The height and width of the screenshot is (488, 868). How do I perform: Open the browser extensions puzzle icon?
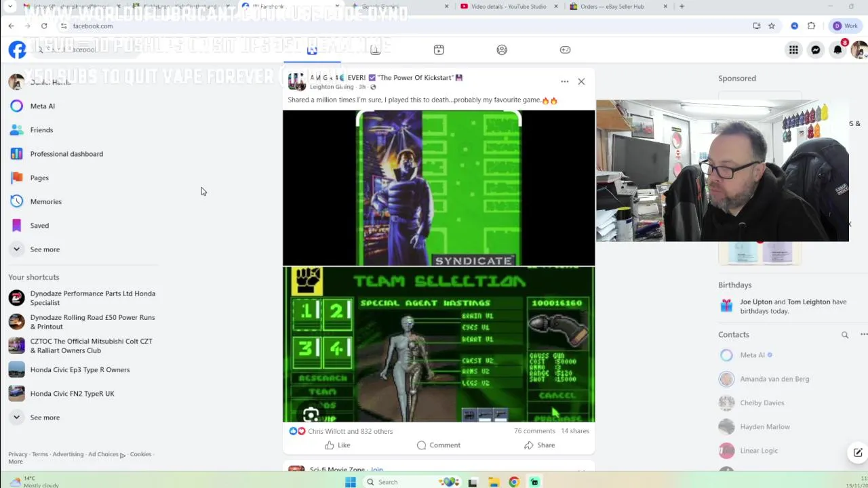click(811, 26)
